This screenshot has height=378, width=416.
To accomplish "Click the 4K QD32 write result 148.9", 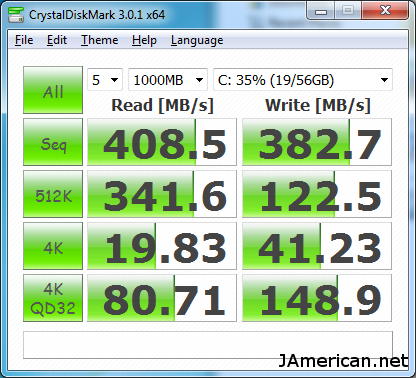I will point(317,298).
